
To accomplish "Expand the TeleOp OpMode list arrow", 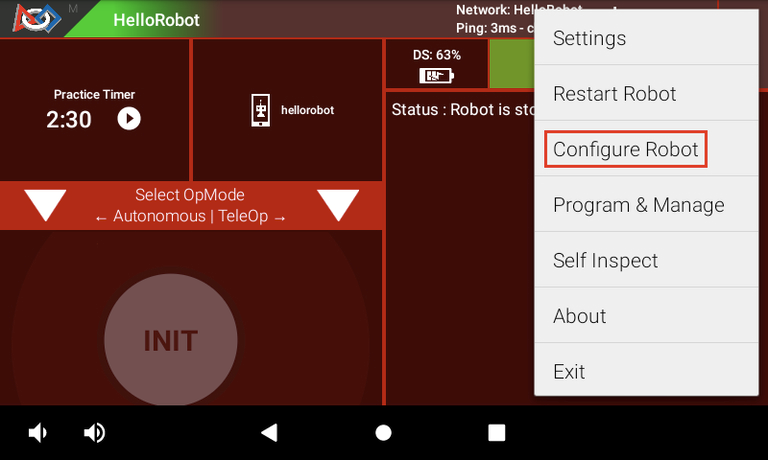I will click(338, 205).
